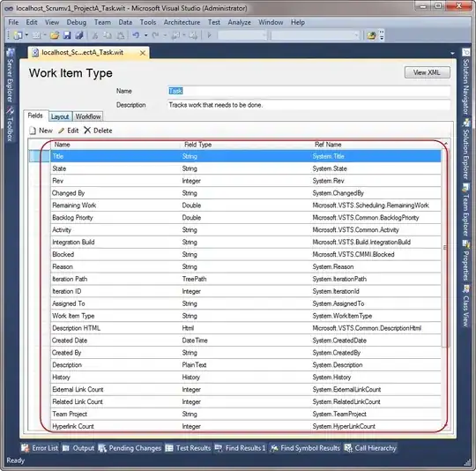
Task: Show the Call Hierarchy panel
Action: [370, 448]
